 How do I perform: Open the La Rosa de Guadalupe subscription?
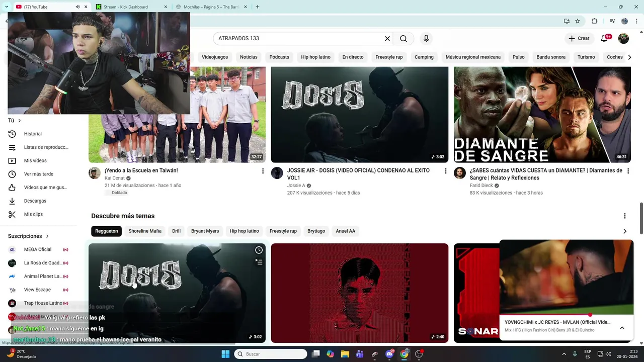38,263
